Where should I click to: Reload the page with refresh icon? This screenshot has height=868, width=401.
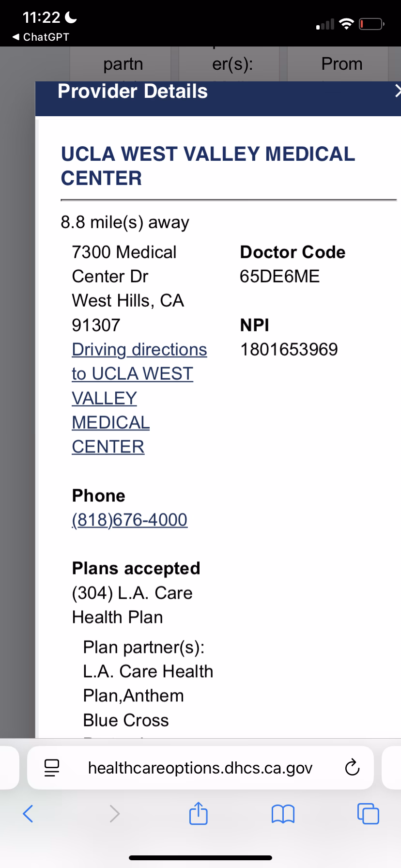point(352,768)
